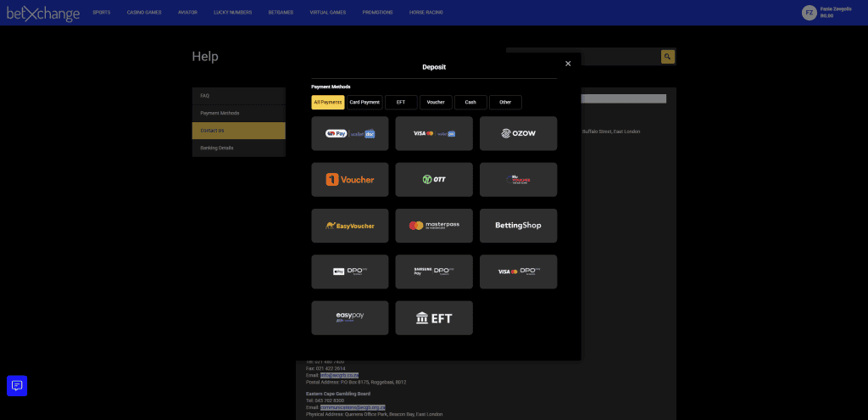Filter by All Payments
The image size is (868, 420).
tap(328, 103)
